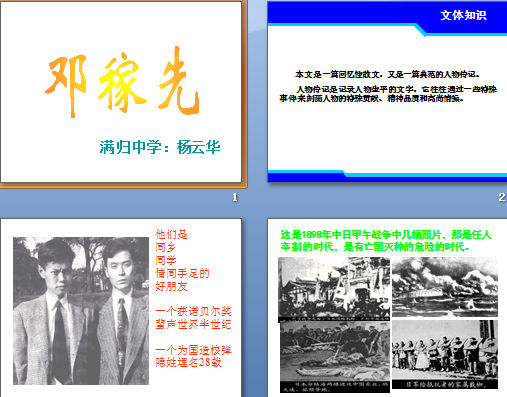The image size is (507, 397).
Task: Select the bottom-left battlefield photo
Action: point(335,357)
